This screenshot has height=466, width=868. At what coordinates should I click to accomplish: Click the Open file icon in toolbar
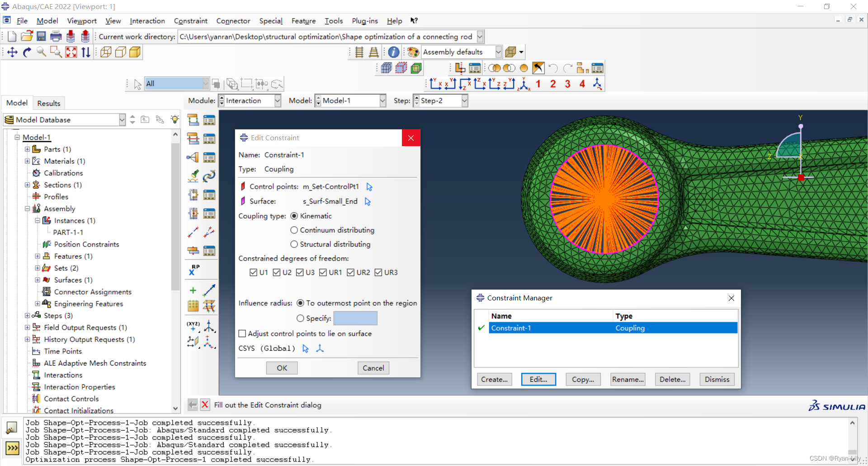(x=27, y=37)
